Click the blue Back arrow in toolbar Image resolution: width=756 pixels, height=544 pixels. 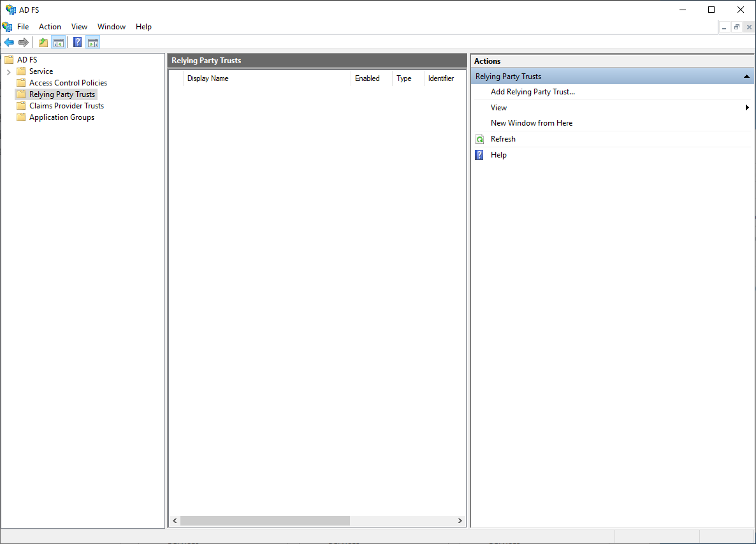9,43
